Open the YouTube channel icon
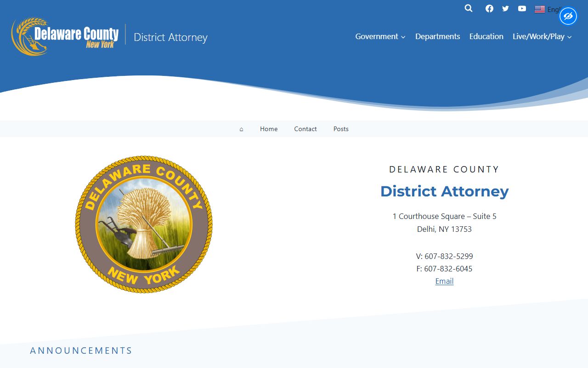Image resolution: width=588 pixels, height=368 pixels. pyautogui.click(x=522, y=8)
